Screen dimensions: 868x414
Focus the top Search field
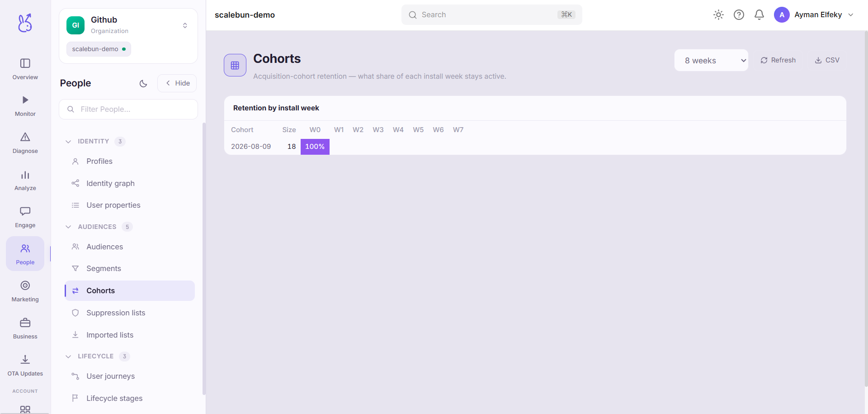click(x=492, y=15)
